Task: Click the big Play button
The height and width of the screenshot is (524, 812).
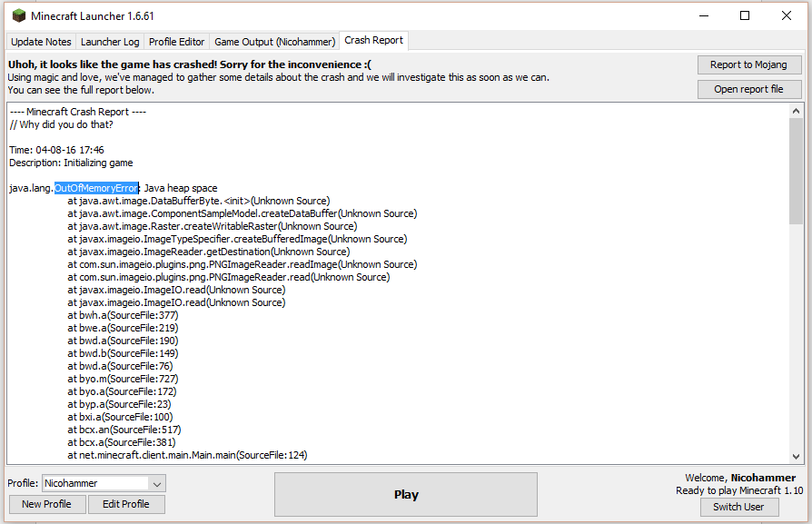Action: [406, 495]
